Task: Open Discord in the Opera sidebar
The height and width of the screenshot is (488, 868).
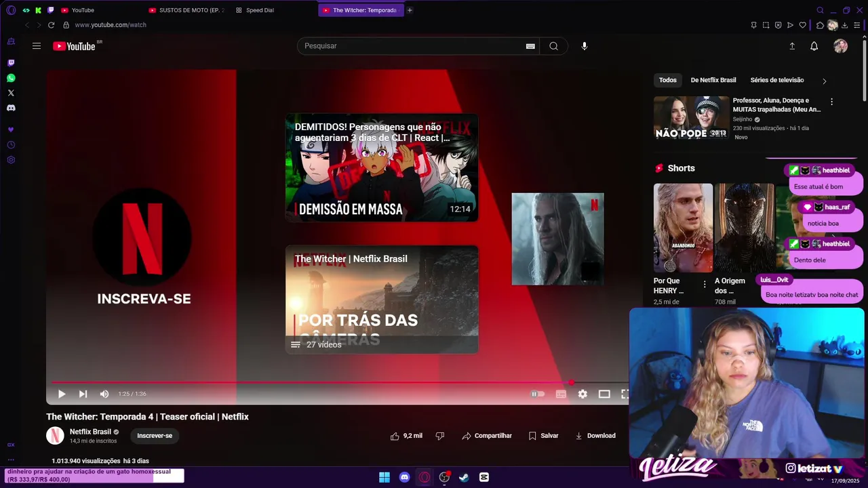Action: tap(11, 108)
